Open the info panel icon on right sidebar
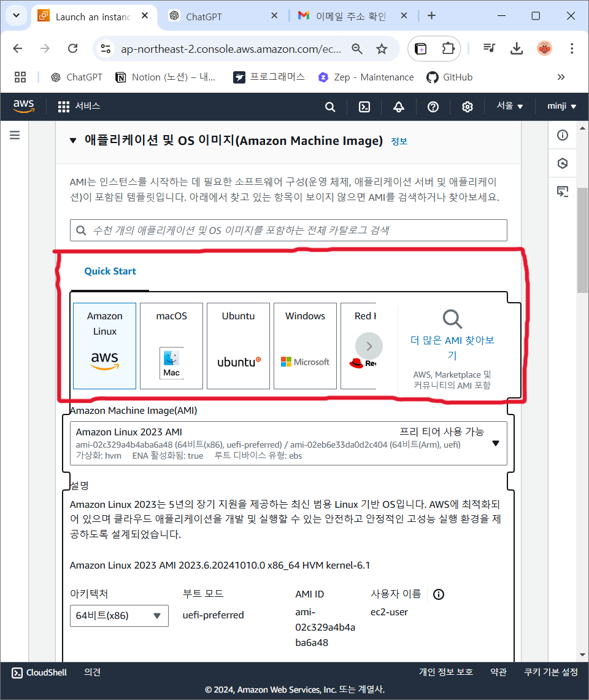This screenshot has width=589, height=700. point(563,135)
